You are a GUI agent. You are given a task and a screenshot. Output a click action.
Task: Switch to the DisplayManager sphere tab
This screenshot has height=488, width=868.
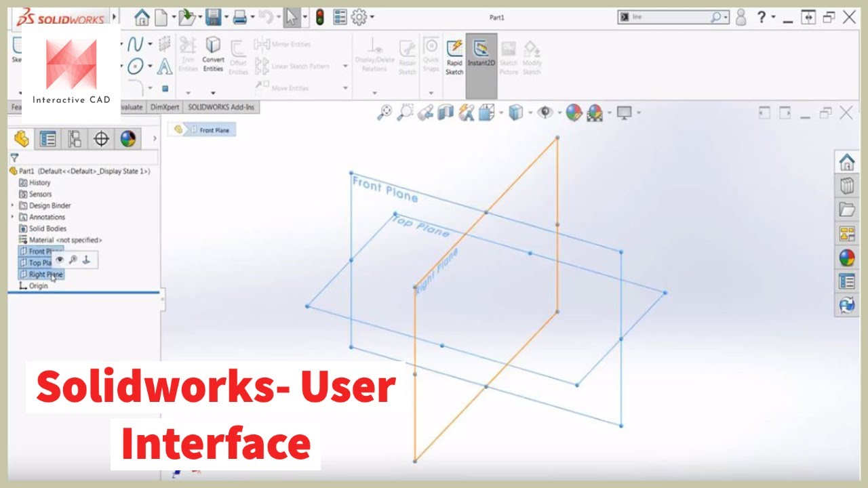[127, 140]
